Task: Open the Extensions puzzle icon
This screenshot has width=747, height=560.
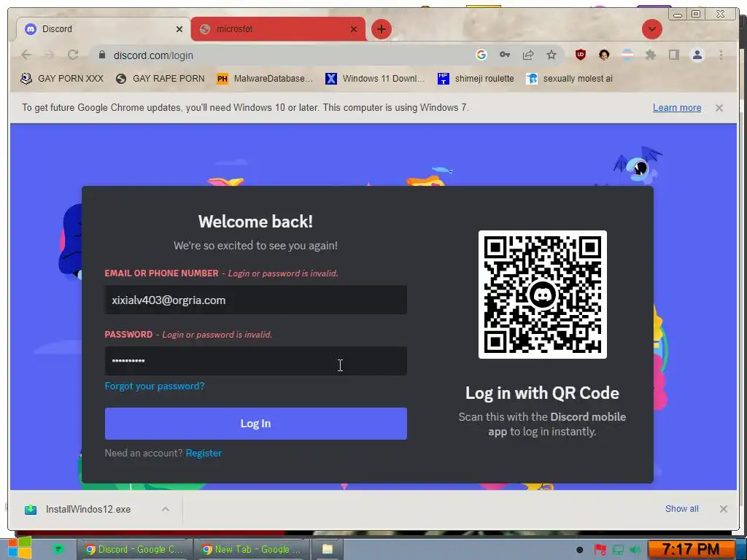Action: 650,55
